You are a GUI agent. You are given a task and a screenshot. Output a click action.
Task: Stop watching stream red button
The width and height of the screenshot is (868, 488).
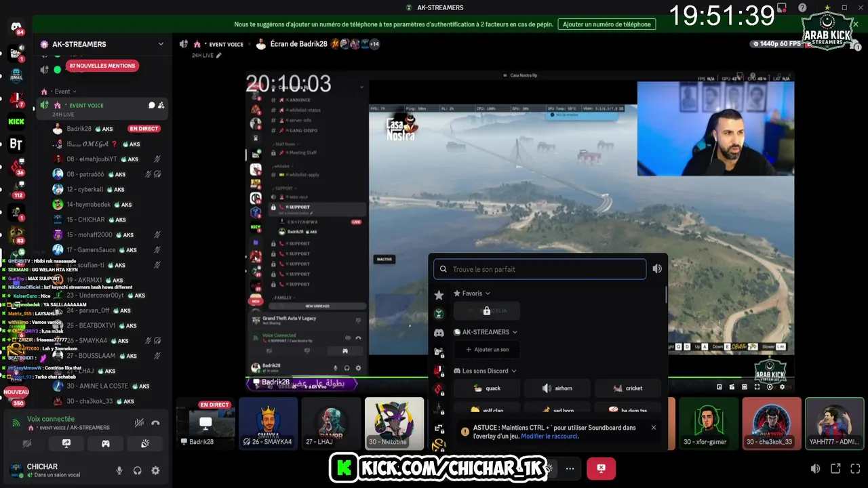(601, 468)
